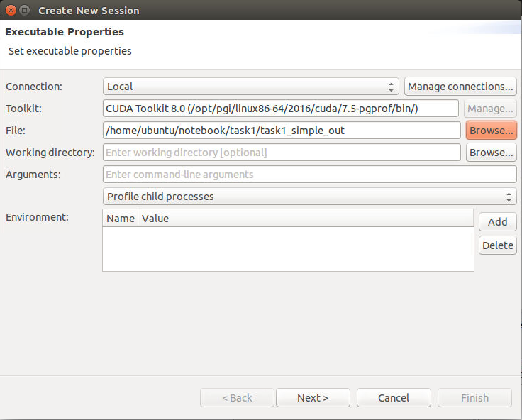Image resolution: width=522 pixels, height=420 pixels.
Task: Click into the command-line Arguments field
Action: click(310, 175)
